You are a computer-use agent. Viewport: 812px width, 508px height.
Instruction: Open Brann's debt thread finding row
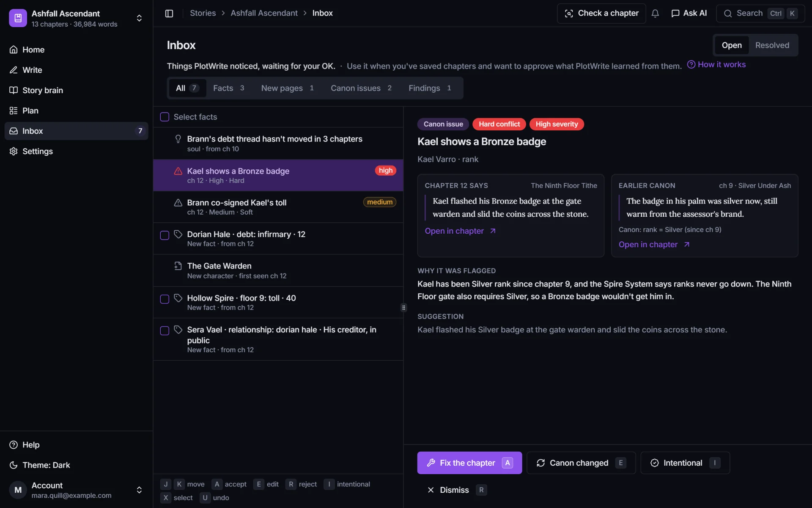[278, 144]
